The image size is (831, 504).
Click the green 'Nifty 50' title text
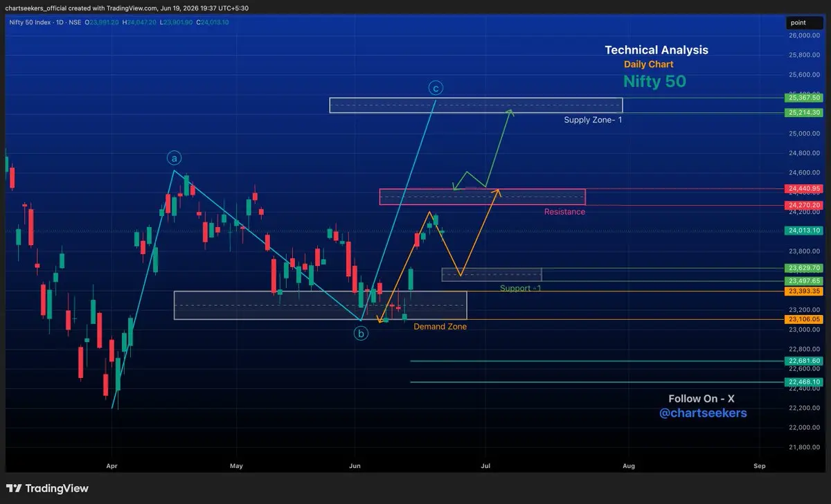[x=654, y=81]
